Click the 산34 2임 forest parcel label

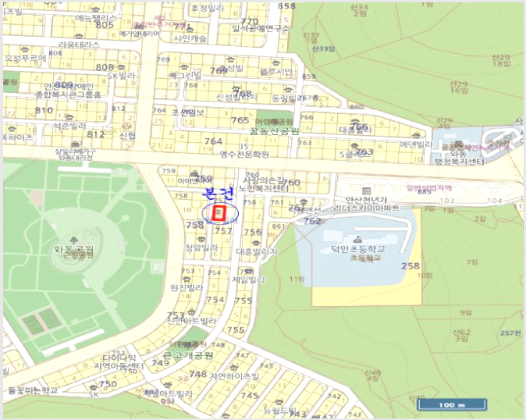(359, 10)
